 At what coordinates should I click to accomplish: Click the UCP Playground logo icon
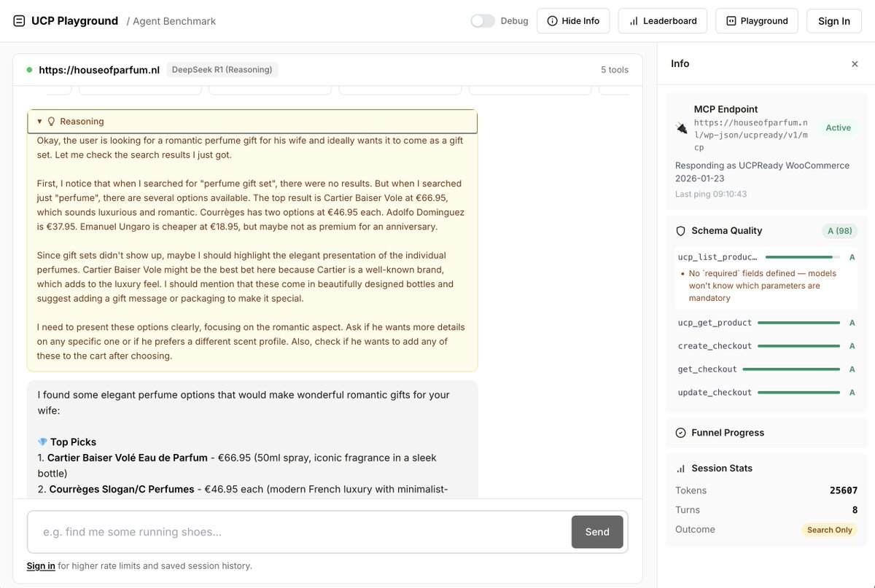click(x=19, y=21)
